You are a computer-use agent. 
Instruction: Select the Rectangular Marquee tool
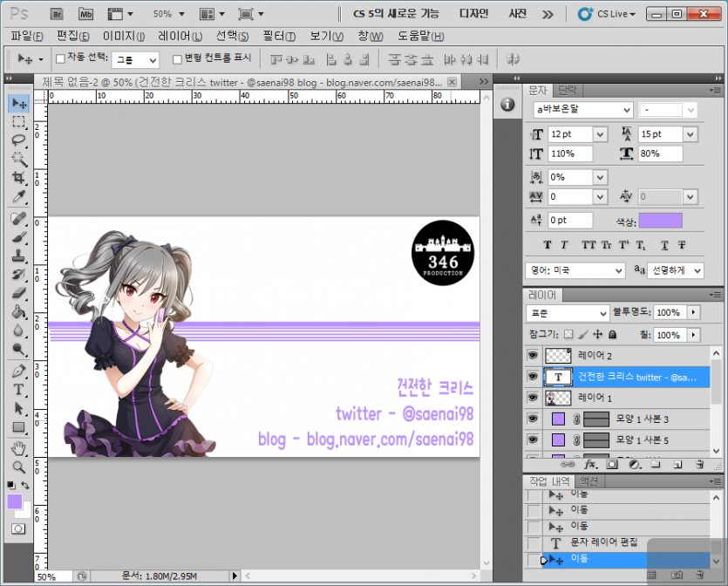click(x=18, y=122)
